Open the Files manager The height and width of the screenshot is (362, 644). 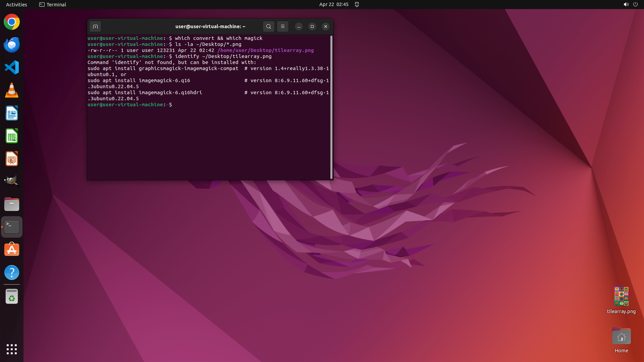12,204
